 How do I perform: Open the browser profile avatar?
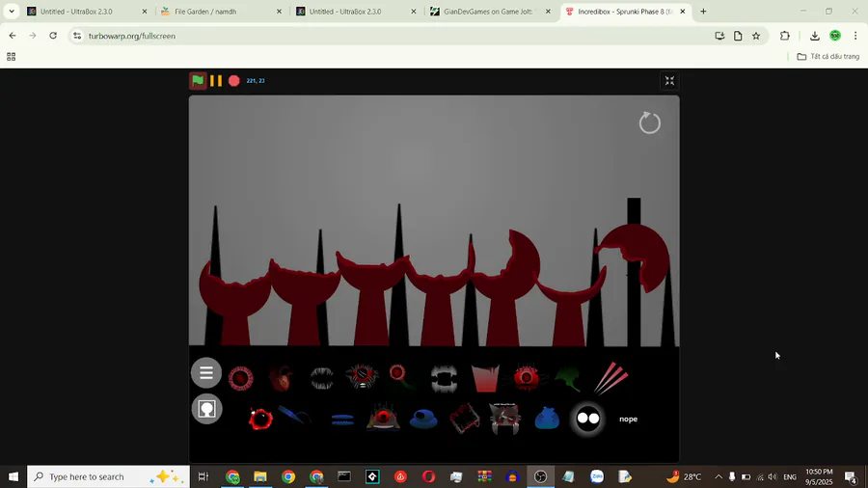point(835,36)
